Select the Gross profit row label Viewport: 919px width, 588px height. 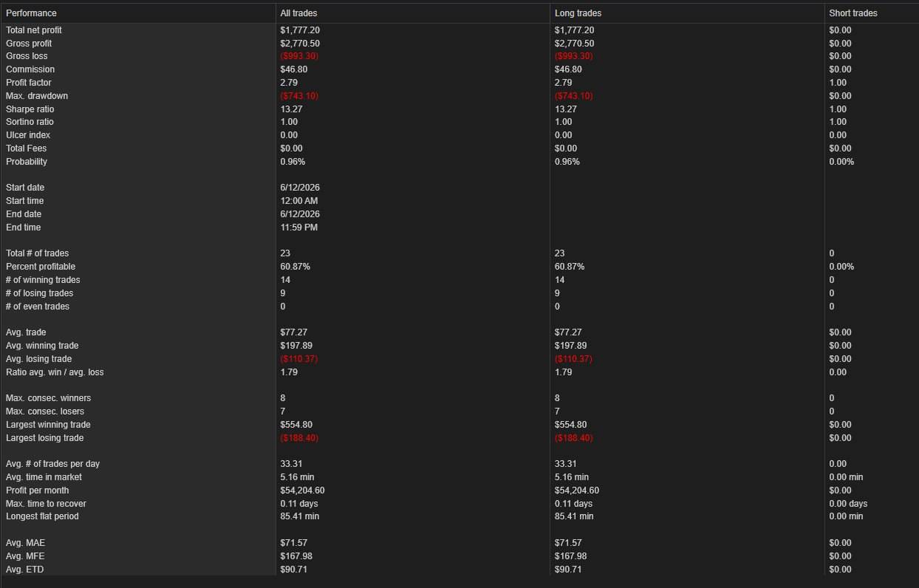pos(29,44)
